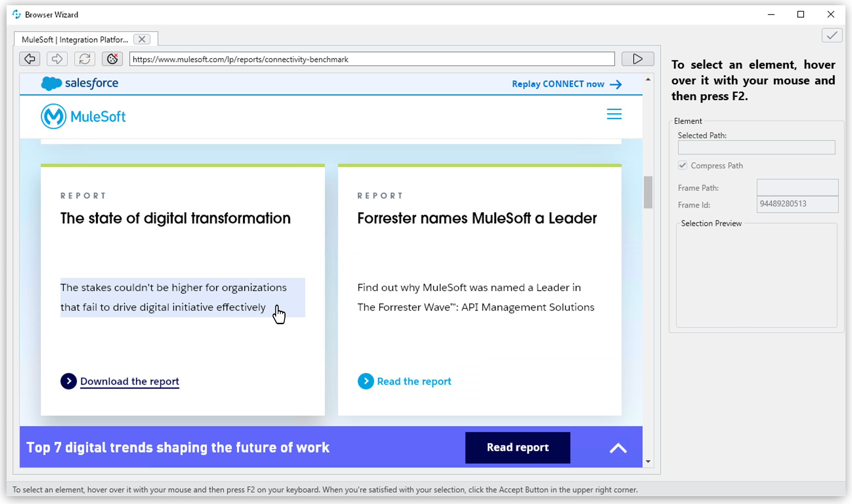852x504 pixels.
Task: Click the Salesforce cloud logo
Action: click(52, 83)
